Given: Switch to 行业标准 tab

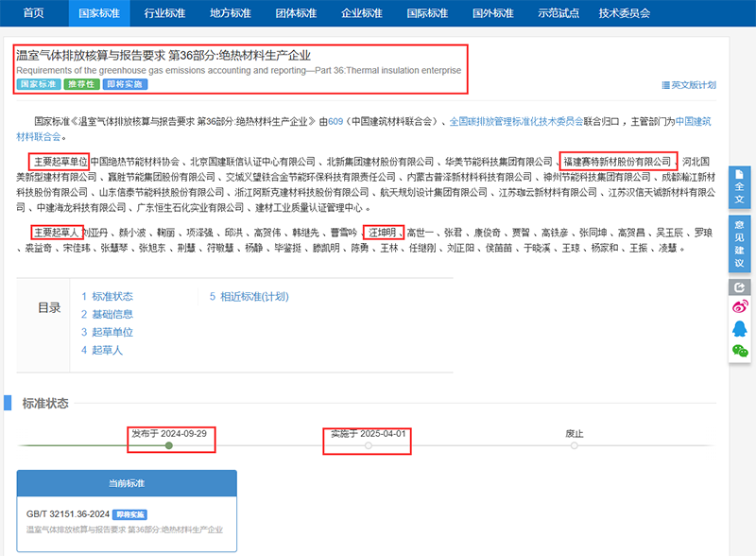Looking at the screenshot, I should pyautogui.click(x=163, y=13).
